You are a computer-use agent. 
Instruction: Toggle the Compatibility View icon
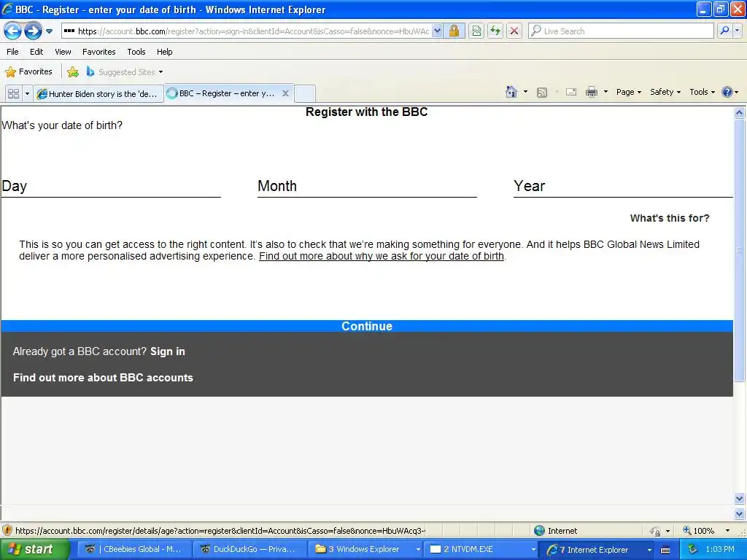476,31
